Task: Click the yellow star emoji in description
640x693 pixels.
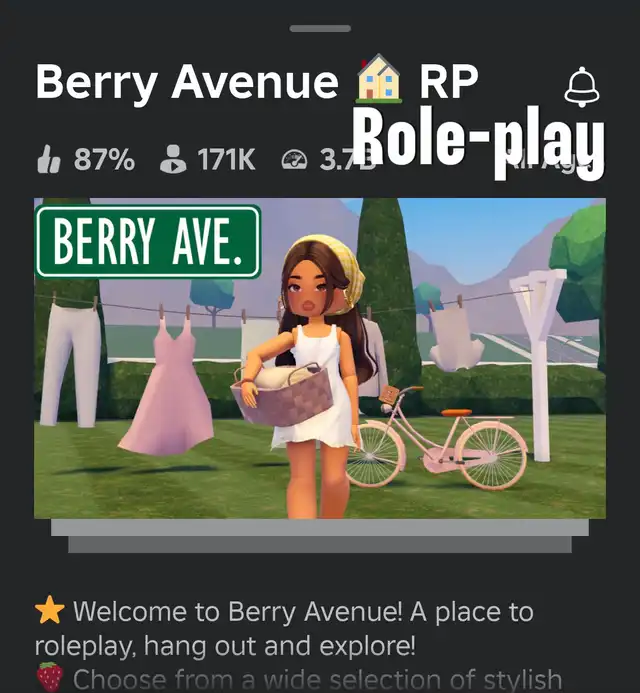Action: [50, 610]
